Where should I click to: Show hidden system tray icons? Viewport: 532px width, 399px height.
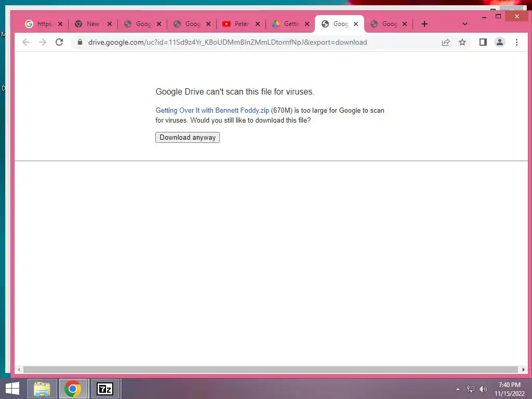point(458,389)
